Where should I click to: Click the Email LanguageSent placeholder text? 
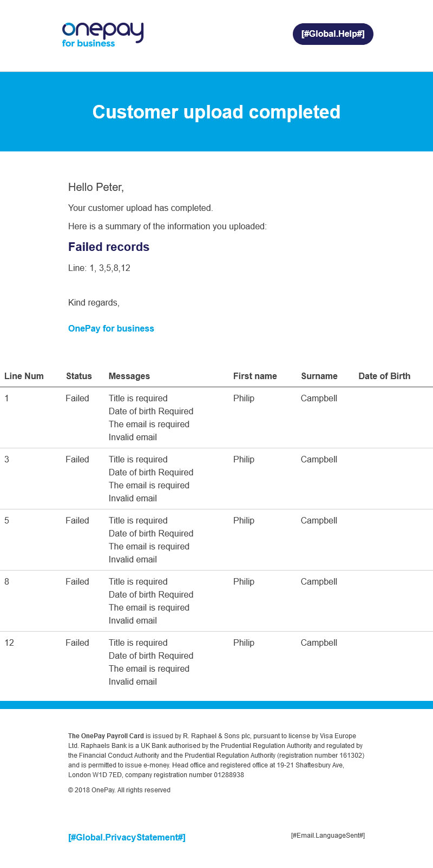pyautogui.click(x=328, y=836)
